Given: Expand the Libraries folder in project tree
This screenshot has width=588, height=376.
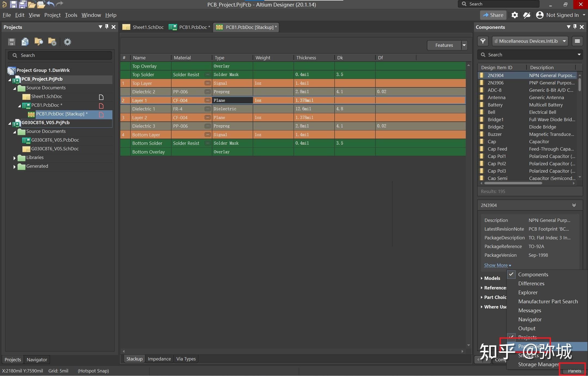Looking at the screenshot, I should click(14, 158).
